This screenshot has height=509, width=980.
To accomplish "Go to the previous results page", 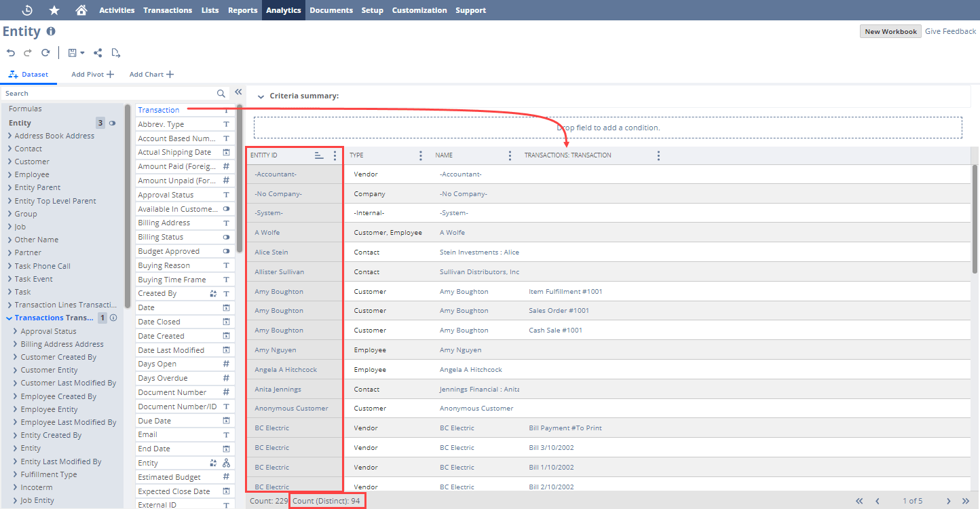I will 878,501.
